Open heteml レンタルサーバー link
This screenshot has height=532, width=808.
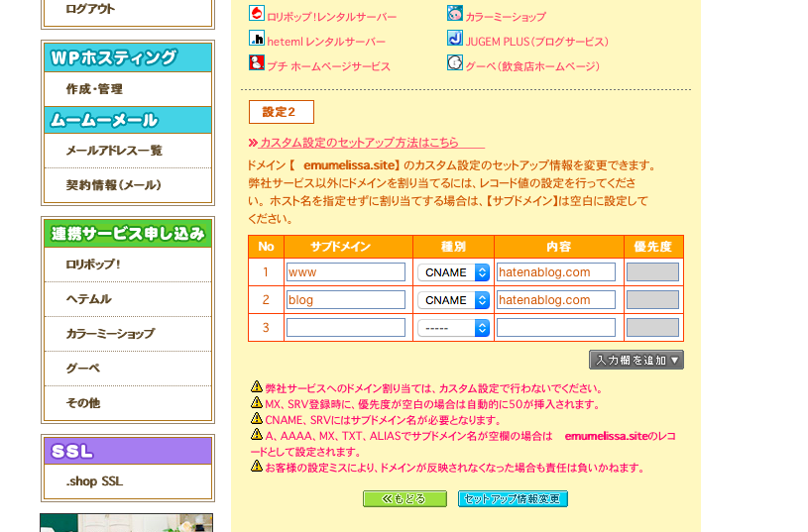[x=326, y=42]
